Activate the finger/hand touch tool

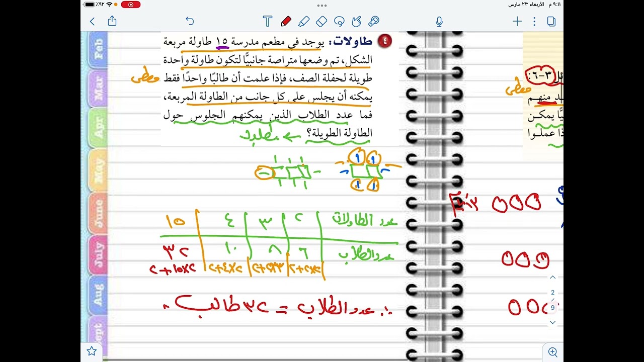coord(357,21)
